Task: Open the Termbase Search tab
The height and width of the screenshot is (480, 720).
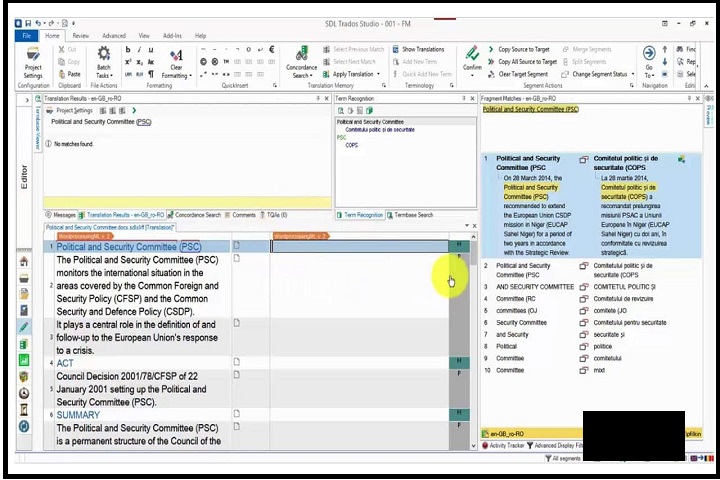Action: [411, 215]
